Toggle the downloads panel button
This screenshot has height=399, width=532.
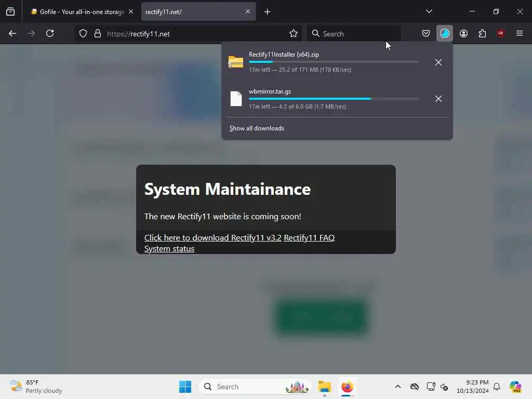(445, 33)
